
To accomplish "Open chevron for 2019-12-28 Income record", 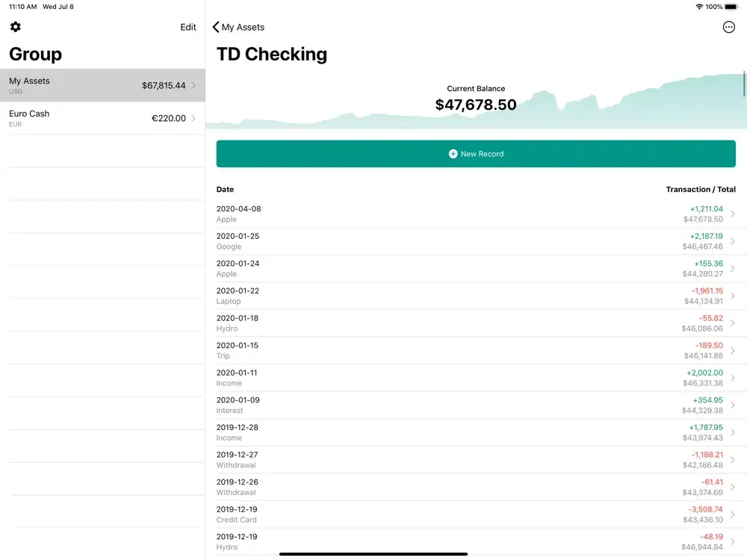I will [733, 432].
